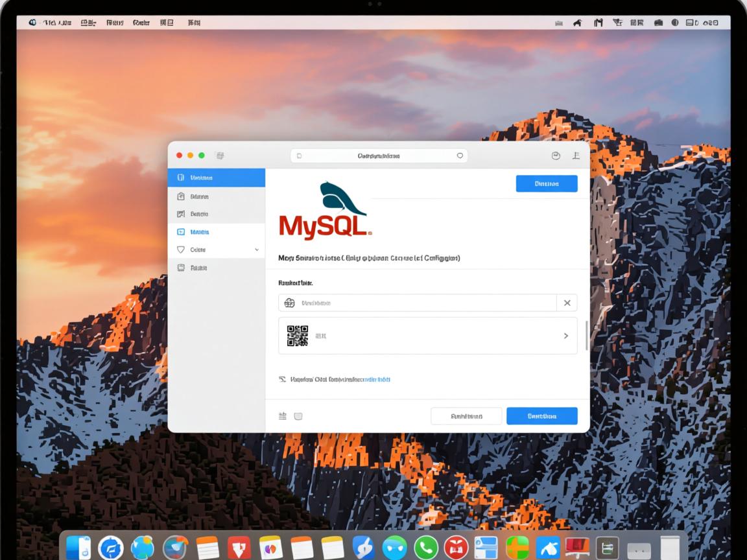The height and width of the screenshot is (560, 747).
Task: Open the second sidebar section below the highlighted item
Action: (x=217, y=196)
